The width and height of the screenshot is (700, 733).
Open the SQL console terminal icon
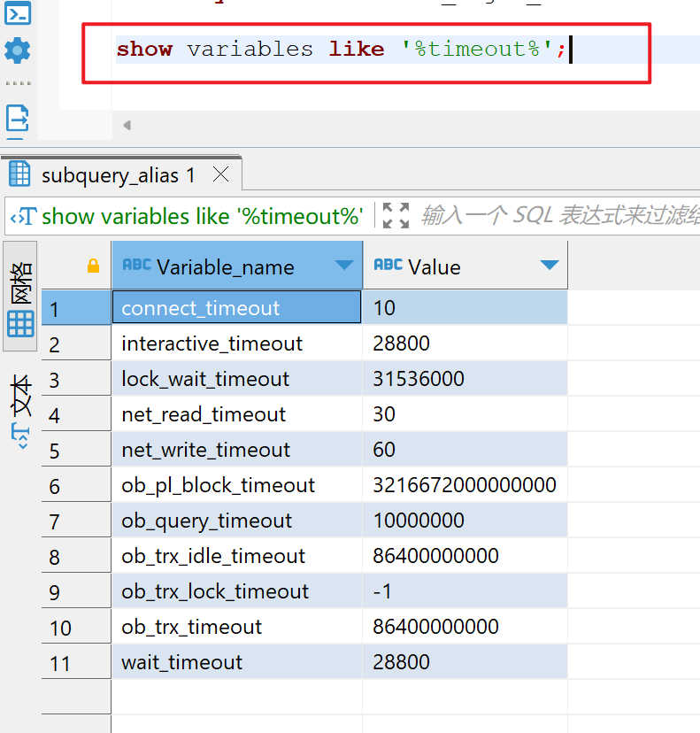(x=18, y=12)
